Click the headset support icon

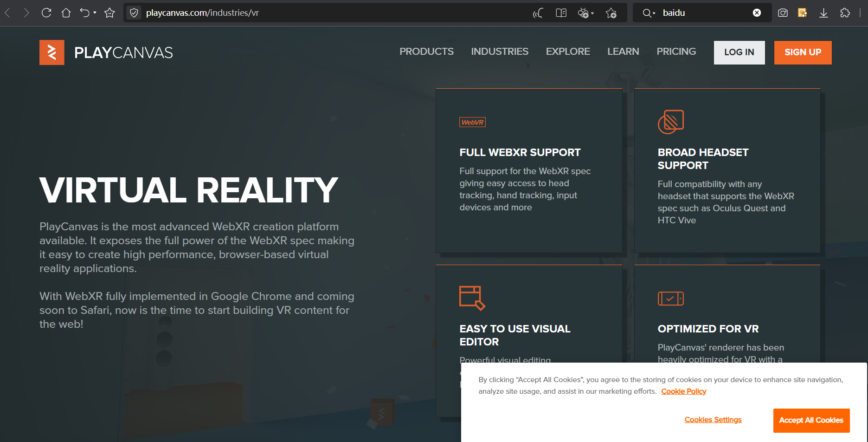(x=671, y=122)
